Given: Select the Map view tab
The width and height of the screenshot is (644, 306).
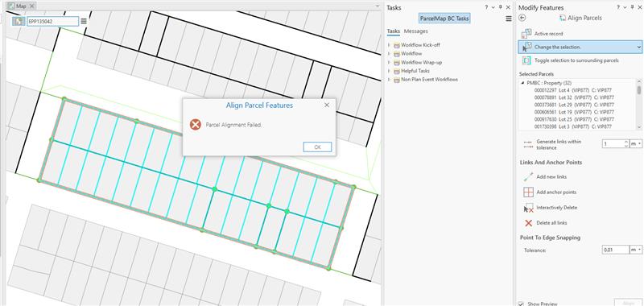Looking at the screenshot, I should (x=21, y=6).
